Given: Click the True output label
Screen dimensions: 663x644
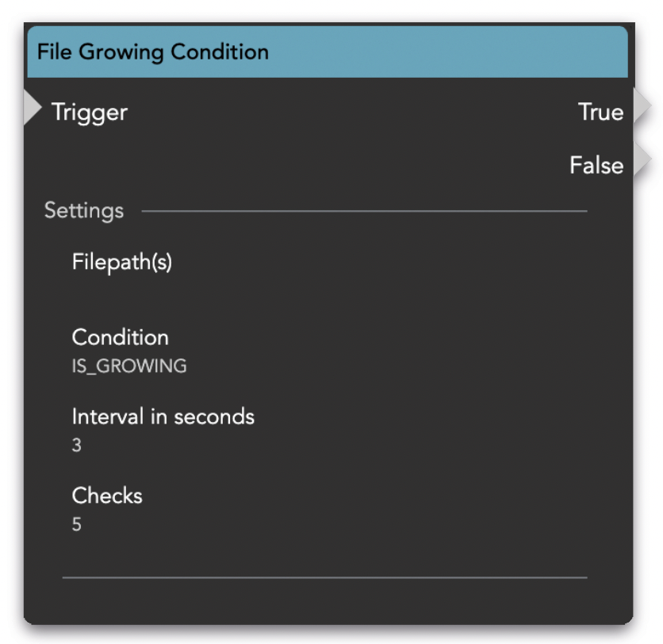Looking at the screenshot, I should 600,112.
